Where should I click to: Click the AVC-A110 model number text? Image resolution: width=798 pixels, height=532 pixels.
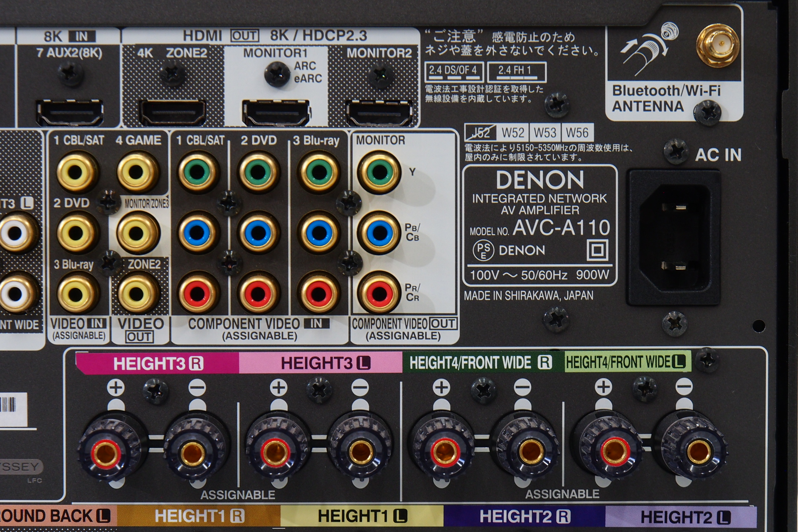coord(561,228)
